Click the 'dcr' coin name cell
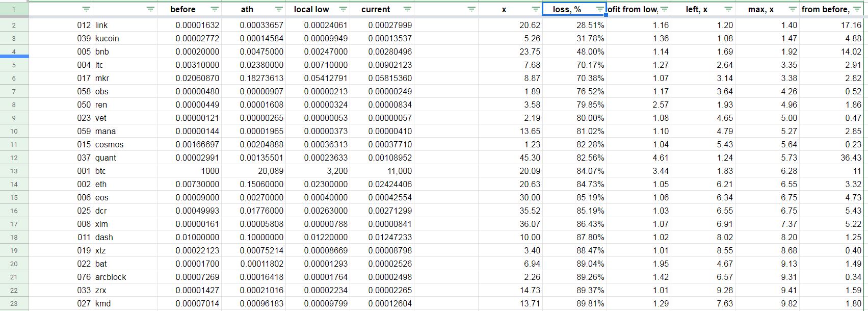 point(125,211)
